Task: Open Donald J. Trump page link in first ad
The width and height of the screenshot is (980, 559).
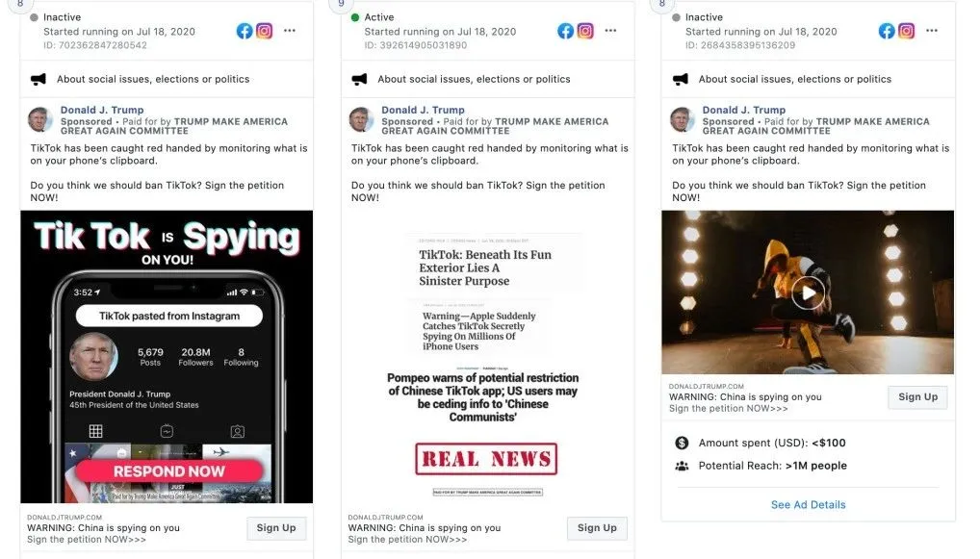Action: 102,110
